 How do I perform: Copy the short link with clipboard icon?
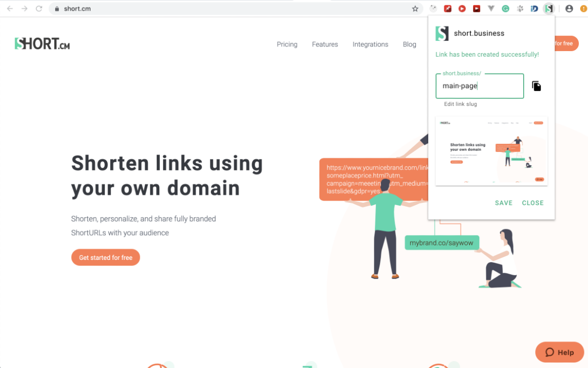pos(537,86)
